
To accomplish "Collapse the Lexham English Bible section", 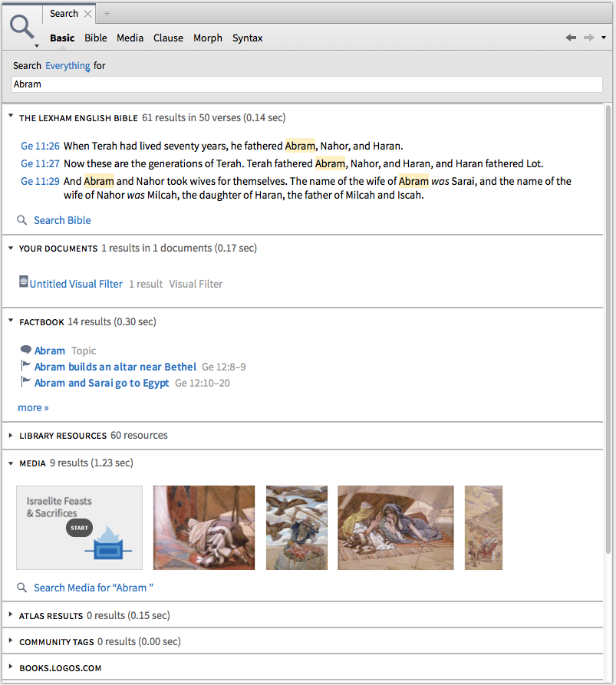I will pos(11,117).
